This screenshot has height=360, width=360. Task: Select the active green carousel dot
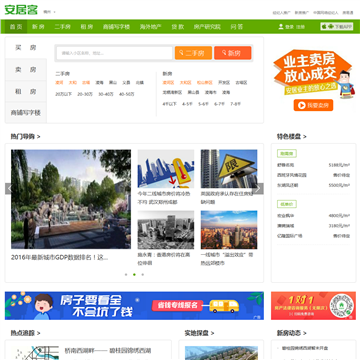(x=134, y=275)
